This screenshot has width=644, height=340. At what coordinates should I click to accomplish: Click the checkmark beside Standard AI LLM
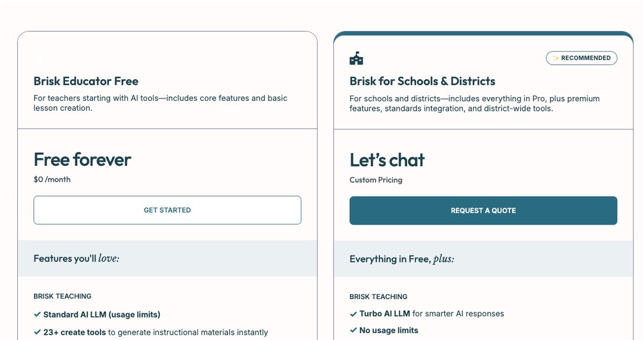pyautogui.click(x=37, y=315)
